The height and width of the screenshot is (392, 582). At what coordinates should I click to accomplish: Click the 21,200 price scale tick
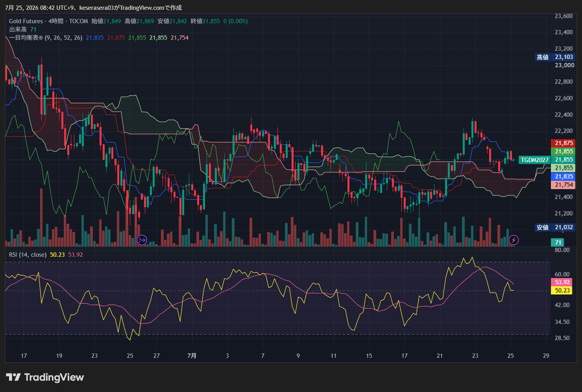click(564, 213)
